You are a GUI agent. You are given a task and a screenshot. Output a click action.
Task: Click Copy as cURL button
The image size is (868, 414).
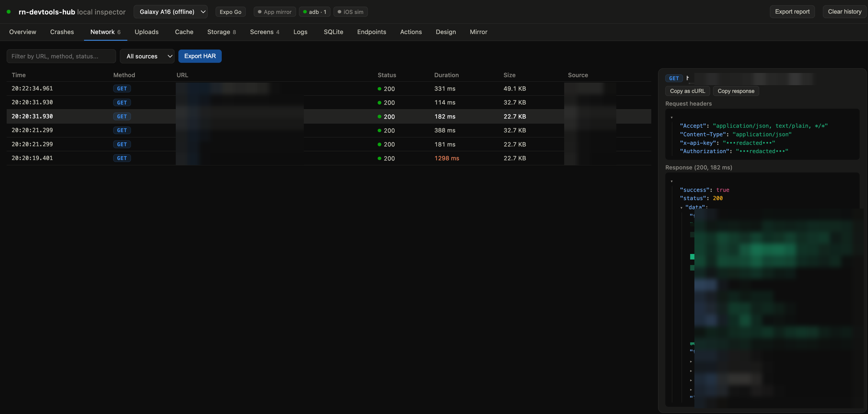pyautogui.click(x=687, y=91)
